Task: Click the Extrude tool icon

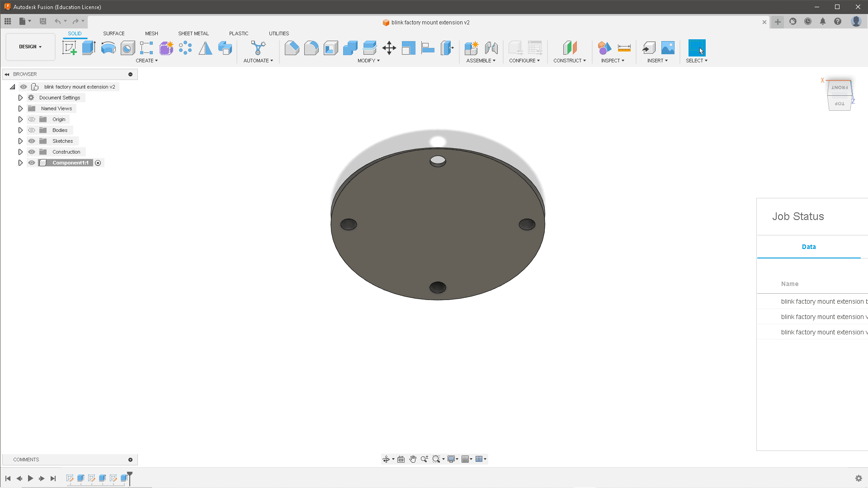Action: pyautogui.click(x=88, y=47)
